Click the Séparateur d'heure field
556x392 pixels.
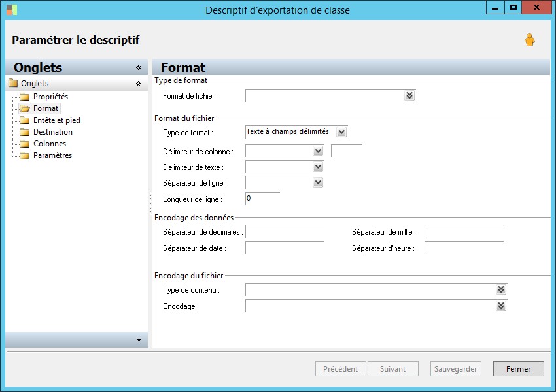point(464,248)
